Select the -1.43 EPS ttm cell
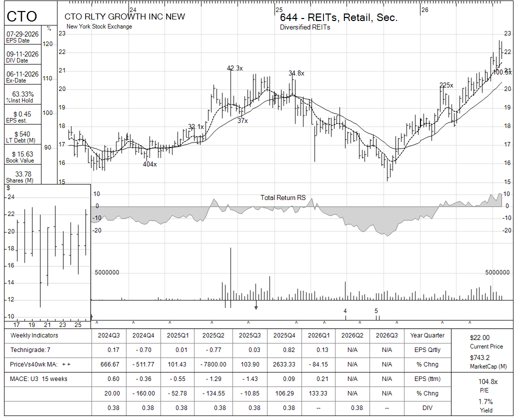This screenshot has width=516, height=420. pyautogui.click(x=250, y=379)
